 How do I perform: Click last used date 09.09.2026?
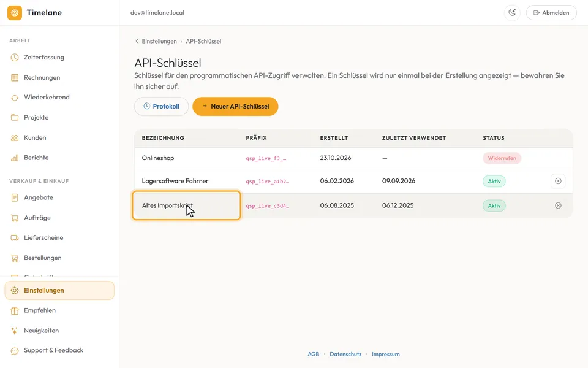pos(399,181)
